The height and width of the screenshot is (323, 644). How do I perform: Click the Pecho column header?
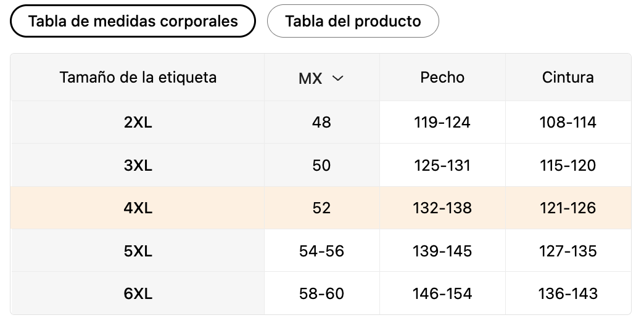tap(442, 78)
